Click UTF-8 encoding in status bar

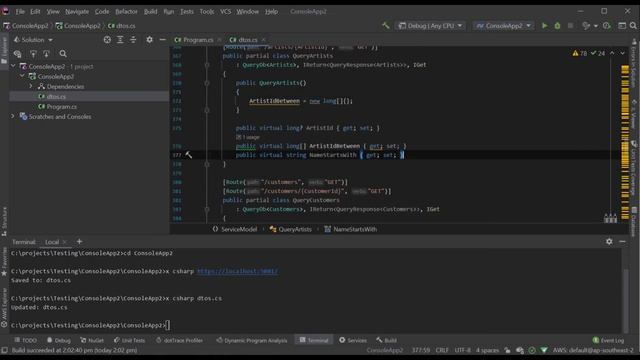(462, 350)
